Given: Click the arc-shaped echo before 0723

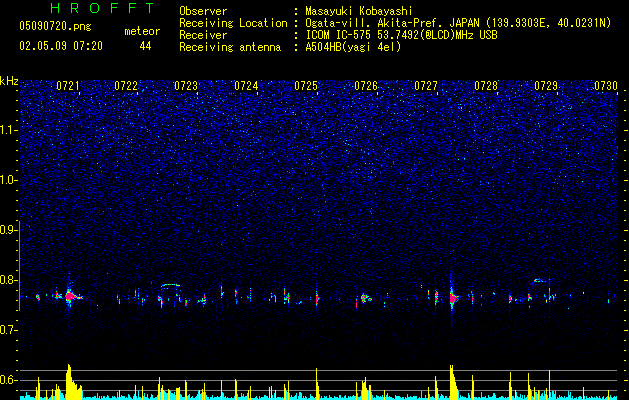Looking at the screenshot, I should 170,285.
